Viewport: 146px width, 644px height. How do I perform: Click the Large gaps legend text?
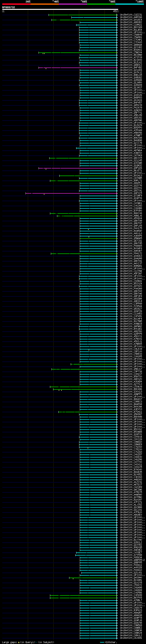click(x=28, y=642)
